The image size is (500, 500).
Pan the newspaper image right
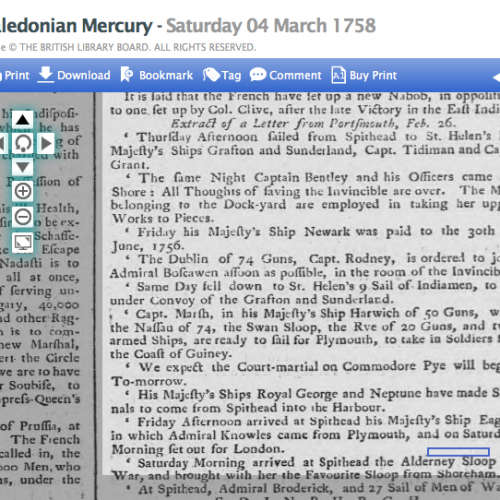click(x=46, y=143)
